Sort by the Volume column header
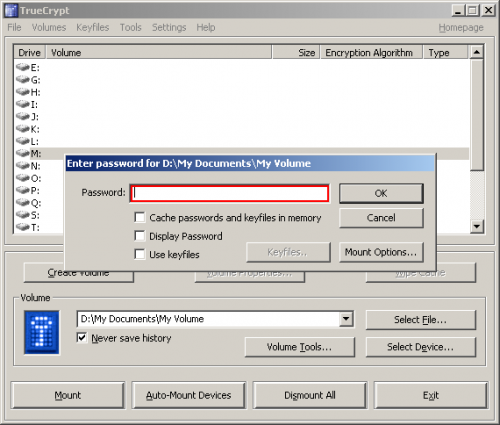This screenshot has height=425, width=500. pyautogui.click(x=159, y=52)
